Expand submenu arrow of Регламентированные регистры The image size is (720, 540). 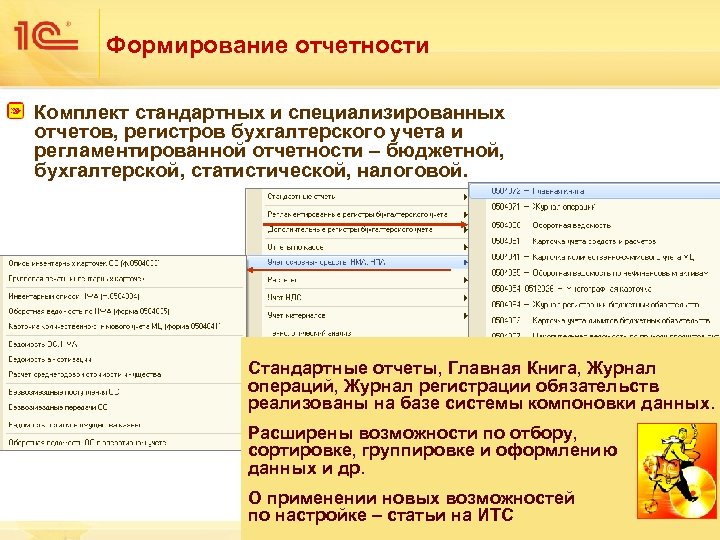click(x=465, y=214)
